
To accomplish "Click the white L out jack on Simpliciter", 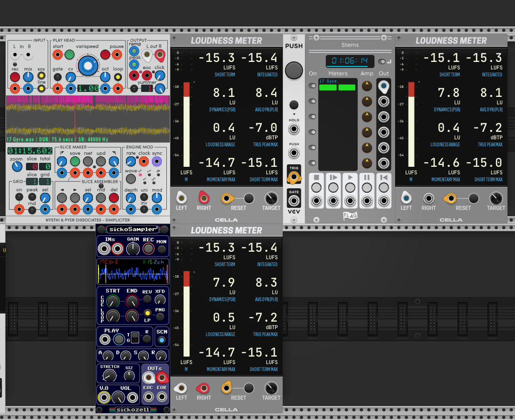I will click(147, 55).
